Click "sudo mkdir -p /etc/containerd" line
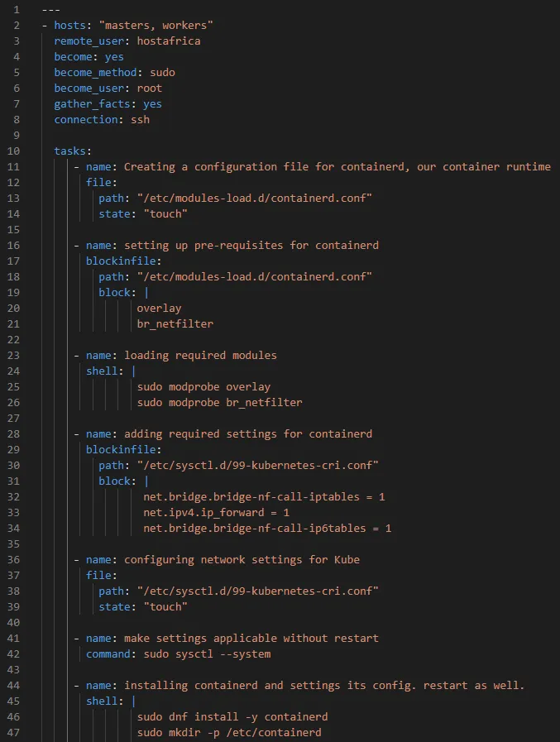560x742 pixels. point(229,733)
